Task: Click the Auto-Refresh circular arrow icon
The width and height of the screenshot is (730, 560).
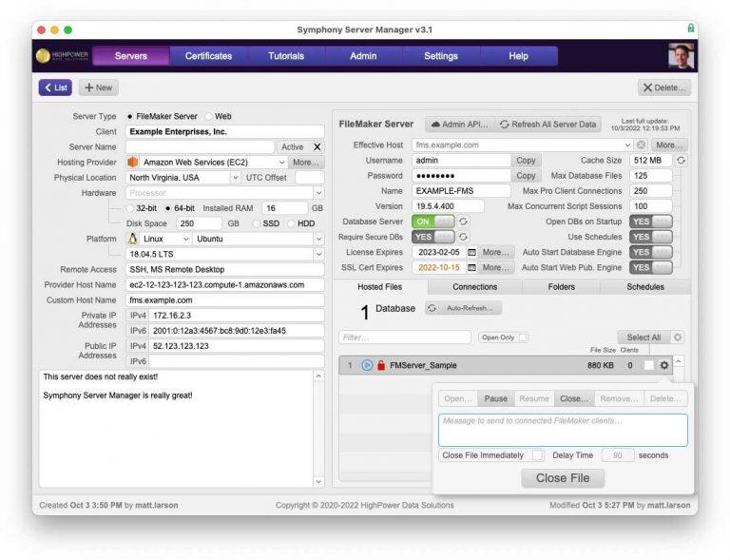Action: (432, 308)
